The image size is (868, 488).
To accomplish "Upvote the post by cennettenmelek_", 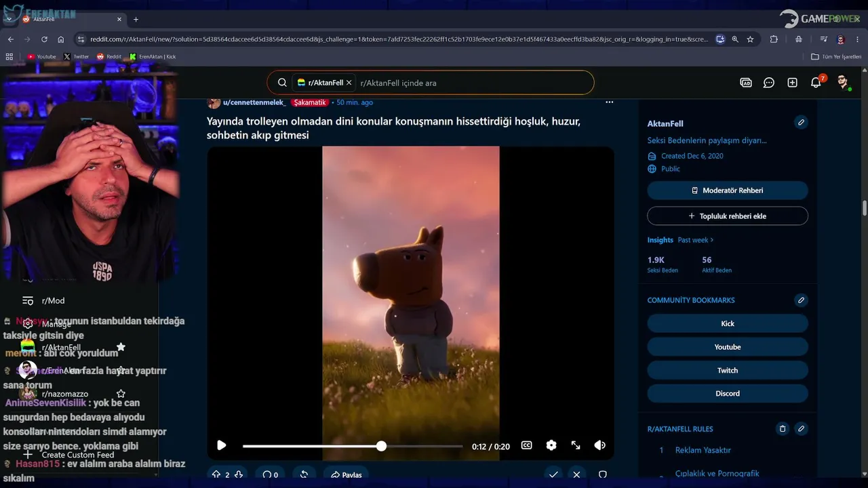I will 216,474.
